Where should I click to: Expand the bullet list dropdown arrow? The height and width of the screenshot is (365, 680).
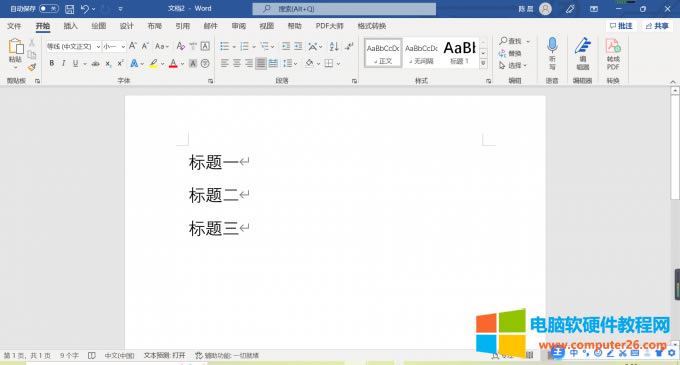tap(234, 47)
